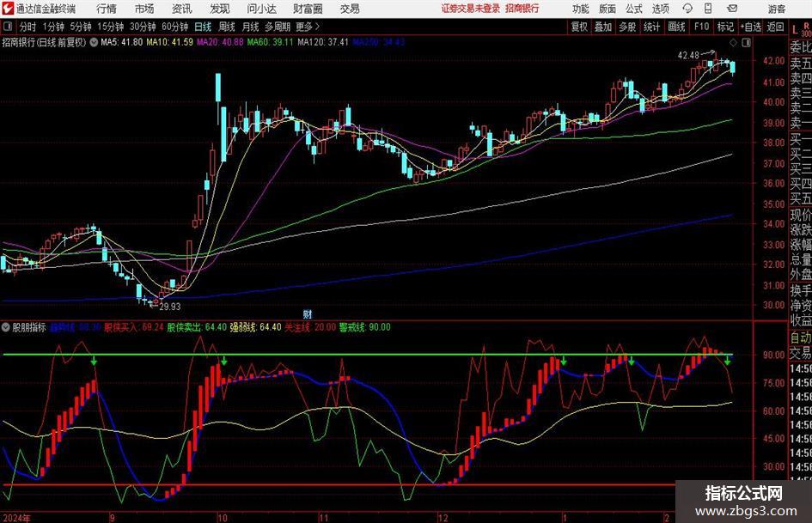Click the 复权 toolbar button
This screenshot has height=523, width=812.
579,27
